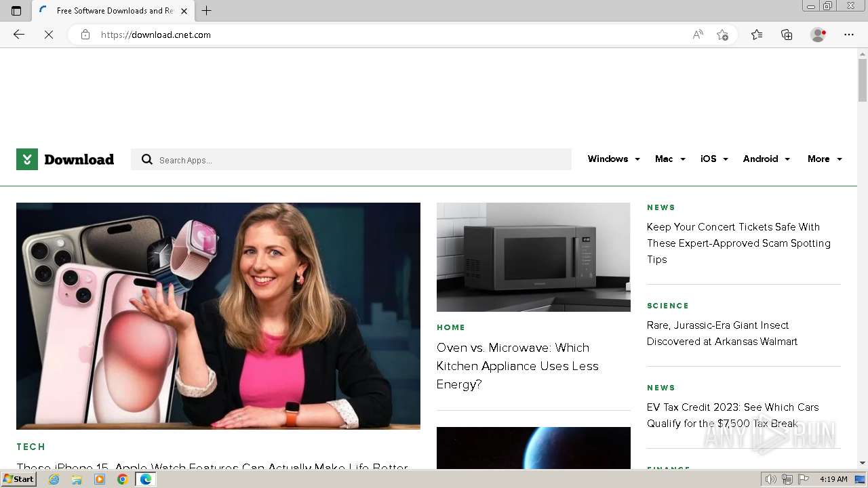Click the show desktop tray icon
The image size is (868, 488).
(x=861, y=479)
